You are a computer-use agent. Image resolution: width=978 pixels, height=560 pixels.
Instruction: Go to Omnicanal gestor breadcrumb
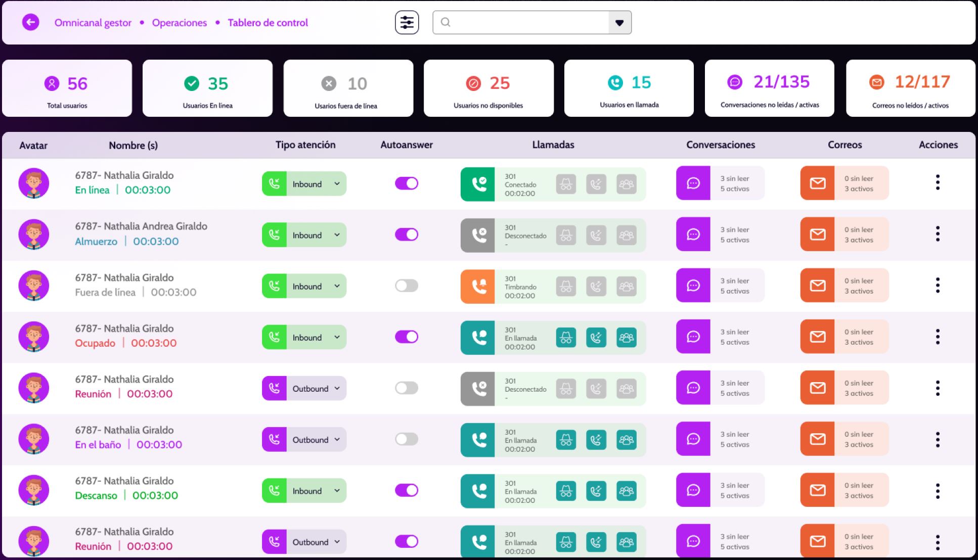click(93, 23)
